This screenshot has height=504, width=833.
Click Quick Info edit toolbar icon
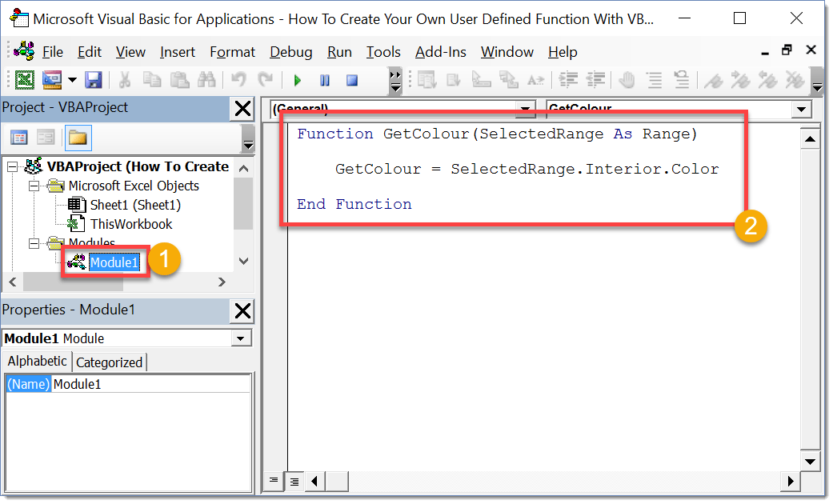[x=481, y=80]
